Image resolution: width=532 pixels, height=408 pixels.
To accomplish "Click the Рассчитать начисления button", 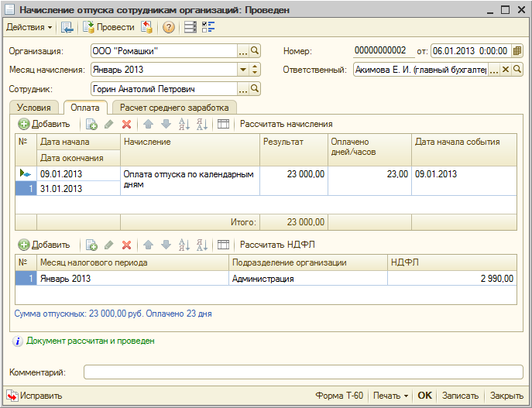I will pyautogui.click(x=286, y=124).
